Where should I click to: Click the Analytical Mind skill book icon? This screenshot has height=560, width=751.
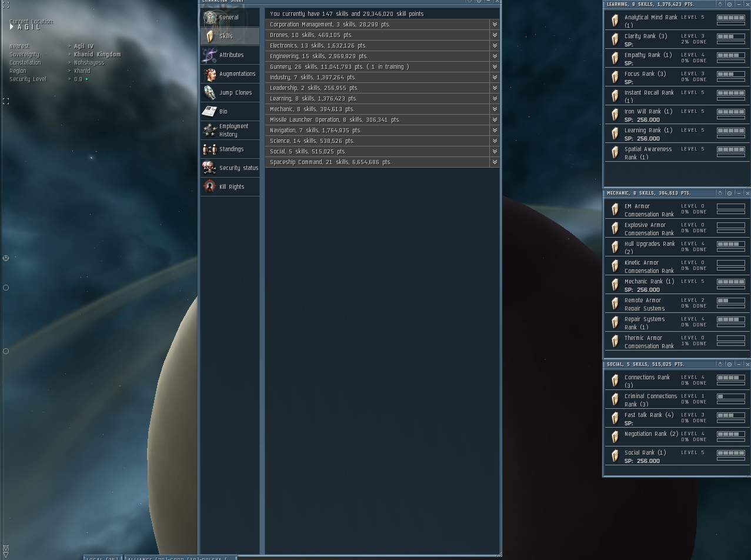click(x=615, y=21)
